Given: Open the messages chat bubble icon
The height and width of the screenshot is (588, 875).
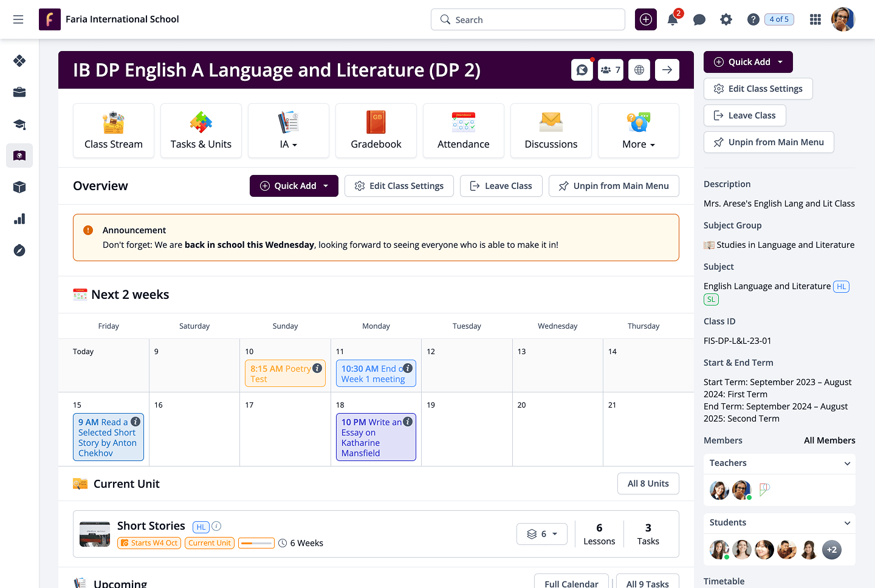Looking at the screenshot, I should click(699, 19).
